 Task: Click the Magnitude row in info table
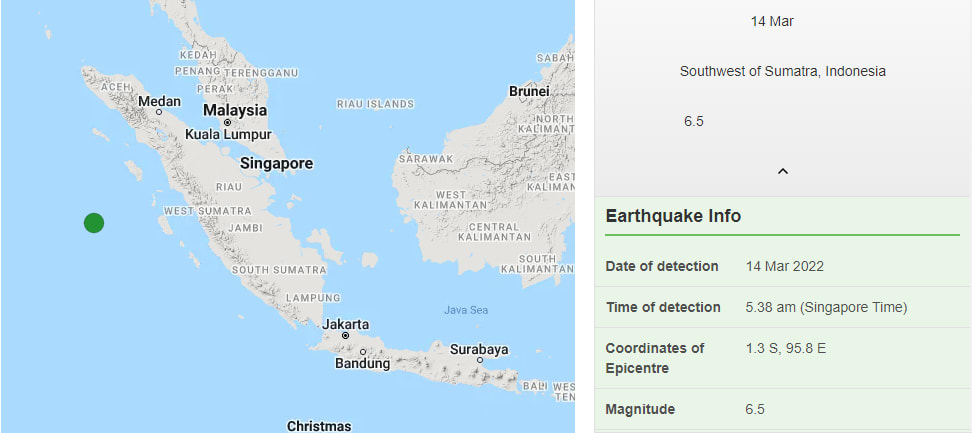783,409
